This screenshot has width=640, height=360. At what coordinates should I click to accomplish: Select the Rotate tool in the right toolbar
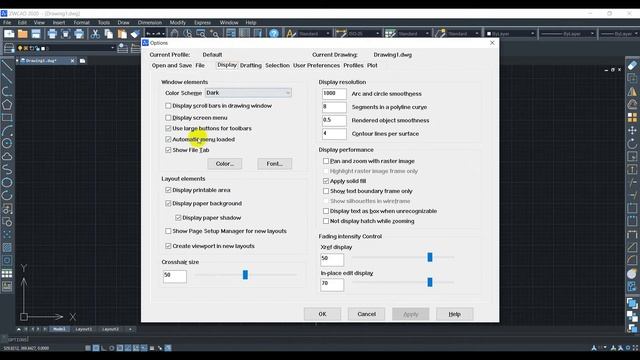[632, 144]
